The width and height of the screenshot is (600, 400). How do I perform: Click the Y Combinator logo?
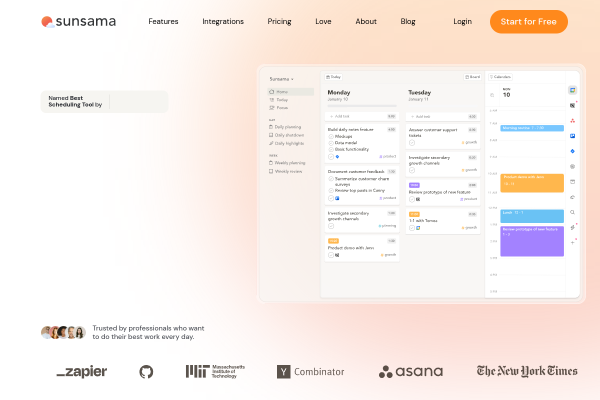tap(310, 372)
